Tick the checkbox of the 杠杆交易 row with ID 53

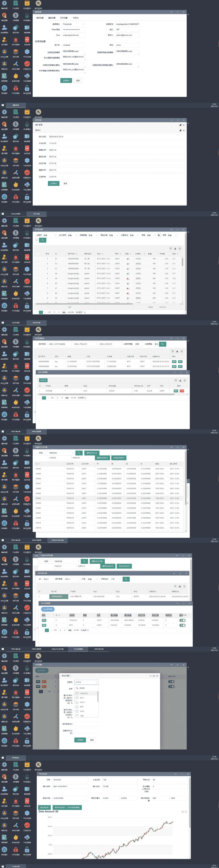(38, 259)
